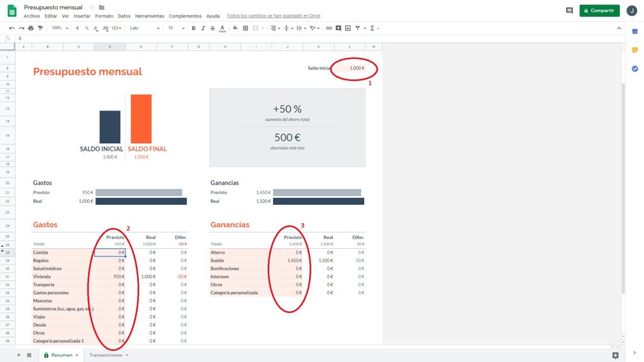This screenshot has height=362, width=644.
Task: Open the Insertar menu
Action: 82,16
